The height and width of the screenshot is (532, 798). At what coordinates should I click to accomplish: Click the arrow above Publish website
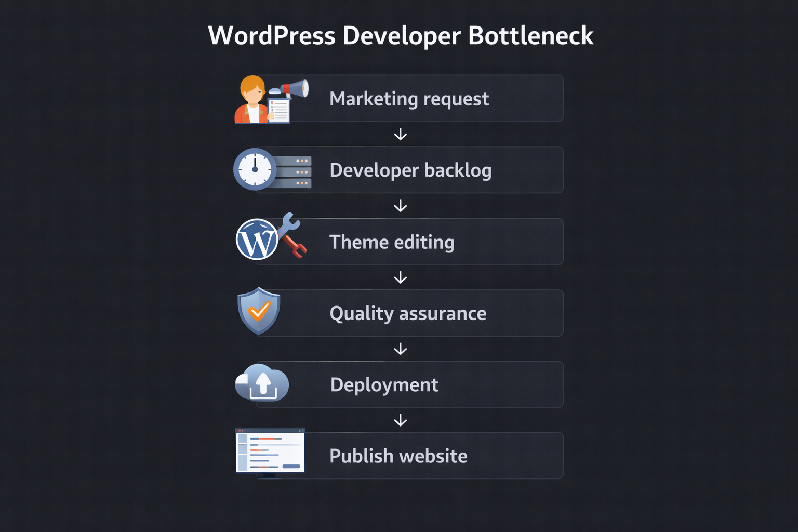point(400,420)
